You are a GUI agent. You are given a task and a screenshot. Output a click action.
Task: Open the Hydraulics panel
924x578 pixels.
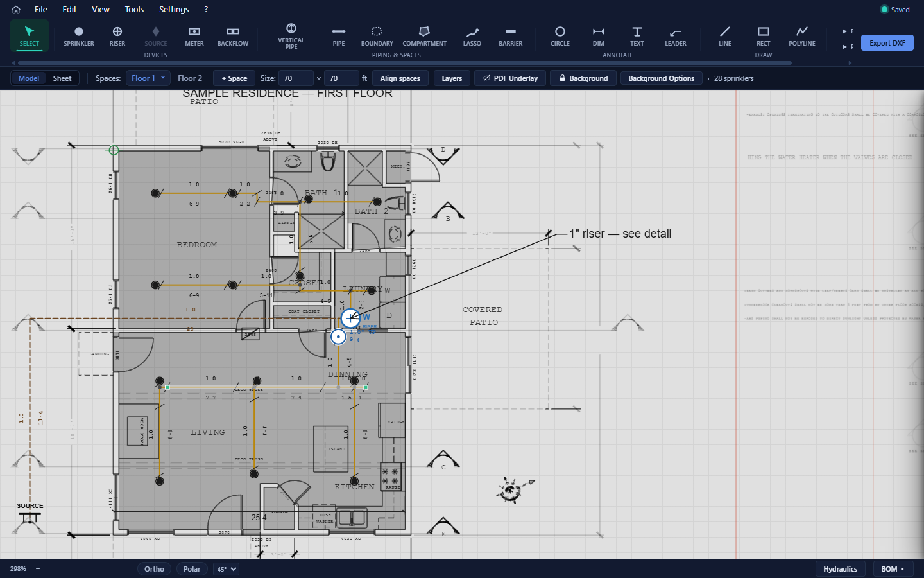(841, 569)
